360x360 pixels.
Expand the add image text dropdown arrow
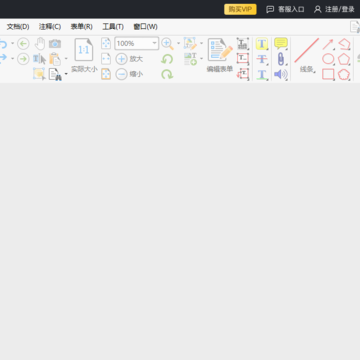[201, 59]
